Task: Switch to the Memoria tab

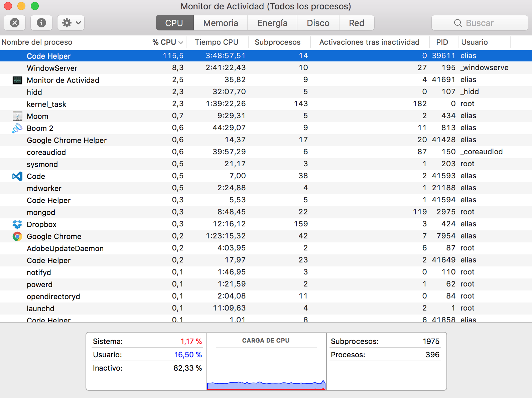Action: pos(221,23)
